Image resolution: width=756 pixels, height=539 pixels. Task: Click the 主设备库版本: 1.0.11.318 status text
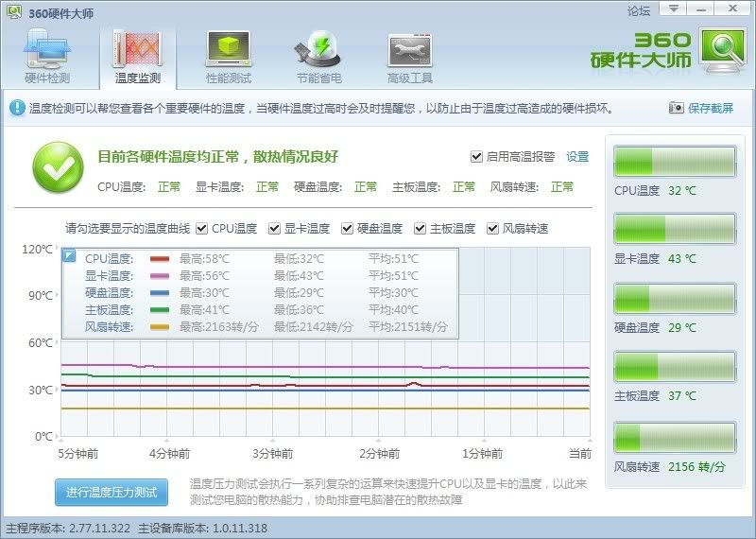[x=202, y=529]
